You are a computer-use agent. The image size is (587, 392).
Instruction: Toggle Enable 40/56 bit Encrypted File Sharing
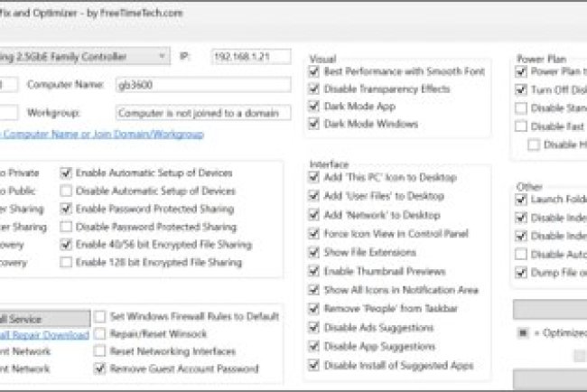click(66, 245)
